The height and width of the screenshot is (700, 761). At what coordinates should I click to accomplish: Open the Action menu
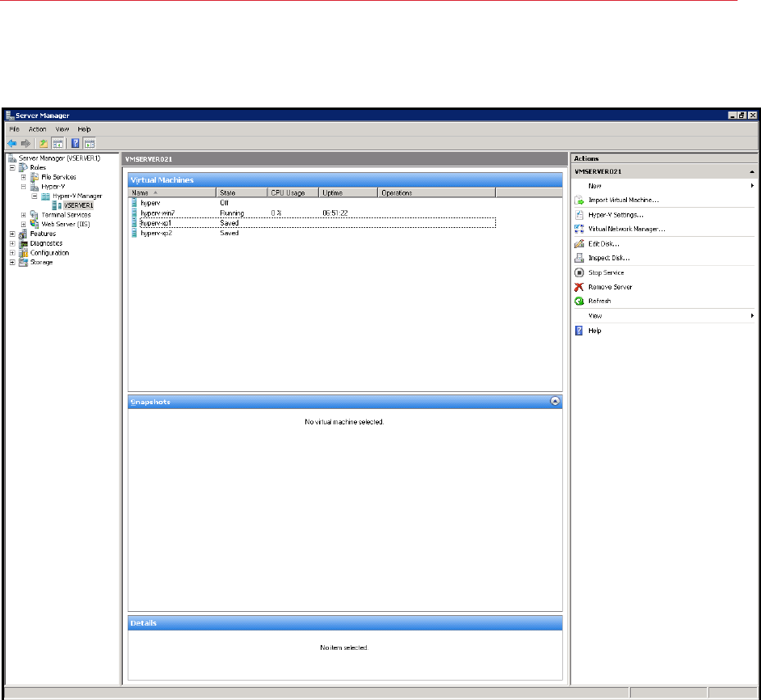pos(37,129)
